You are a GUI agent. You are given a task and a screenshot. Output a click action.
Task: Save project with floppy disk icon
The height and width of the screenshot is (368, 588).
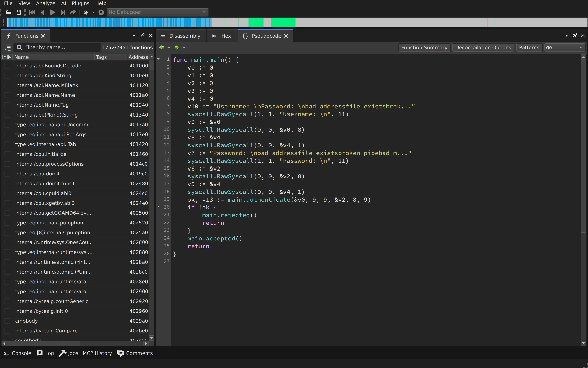point(19,12)
